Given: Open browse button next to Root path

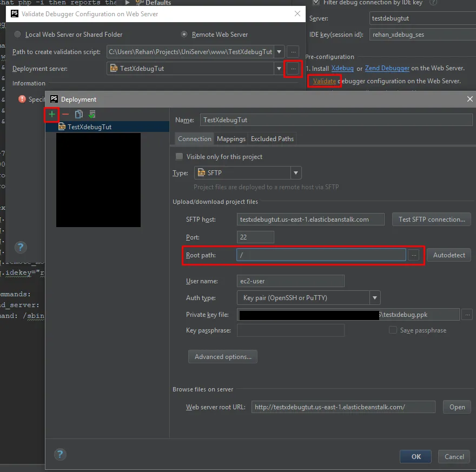Looking at the screenshot, I should 414,255.
